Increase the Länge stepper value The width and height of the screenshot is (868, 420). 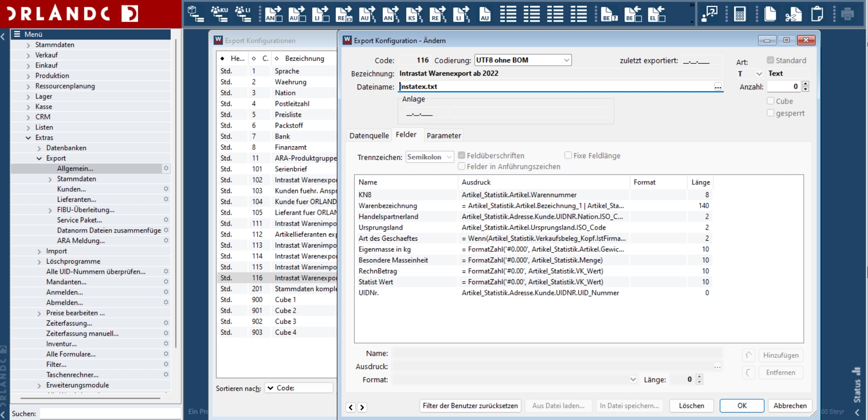[699, 377]
